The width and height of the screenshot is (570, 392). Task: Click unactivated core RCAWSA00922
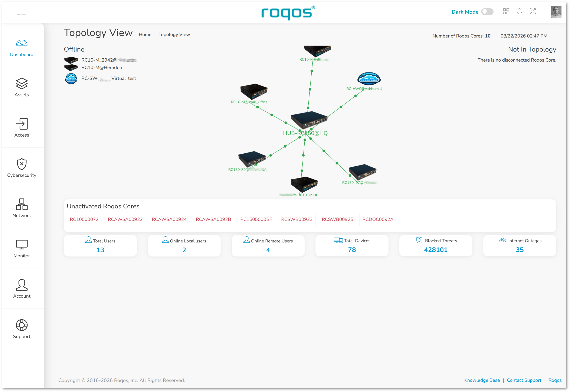point(125,219)
